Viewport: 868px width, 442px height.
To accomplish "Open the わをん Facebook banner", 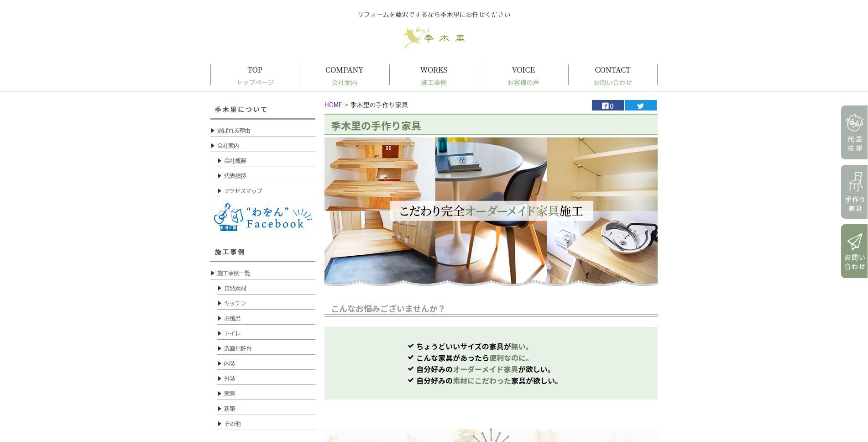I will [263, 217].
